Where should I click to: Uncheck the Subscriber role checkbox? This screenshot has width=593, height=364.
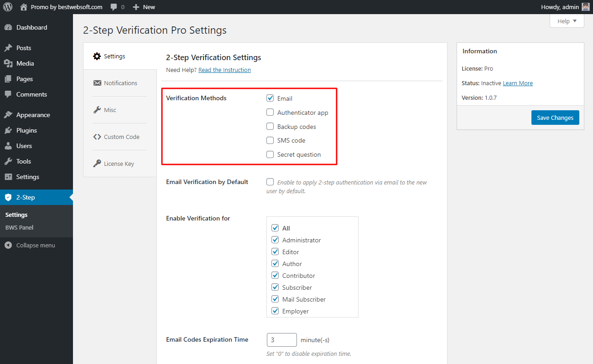click(275, 287)
